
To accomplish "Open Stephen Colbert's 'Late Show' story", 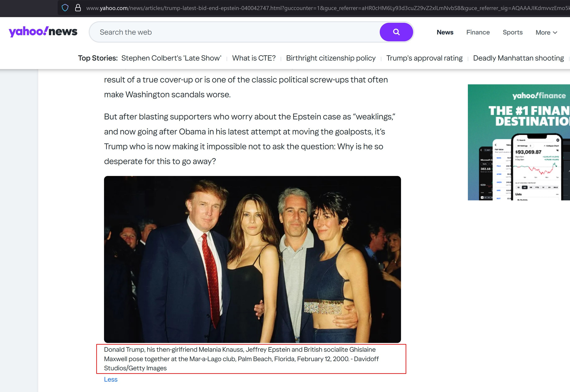I will pyautogui.click(x=171, y=58).
